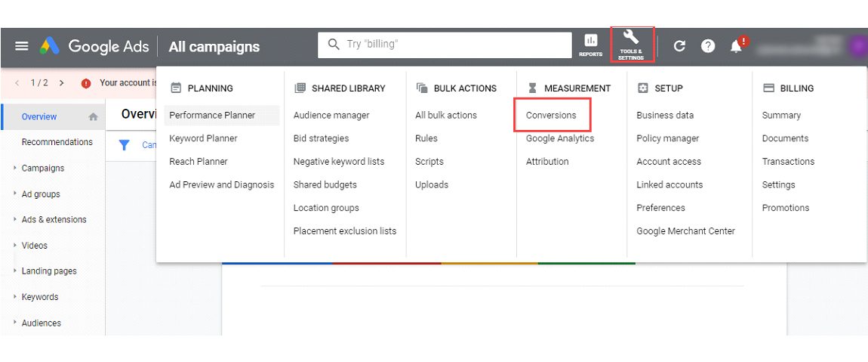The width and height of the screenshot is (868, 362).
Task: Open billing Settings
Action: point(779,184)
